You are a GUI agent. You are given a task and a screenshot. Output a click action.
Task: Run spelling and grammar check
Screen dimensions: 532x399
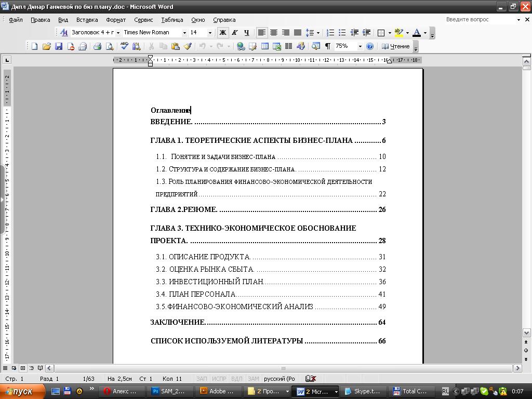point(125,46)
